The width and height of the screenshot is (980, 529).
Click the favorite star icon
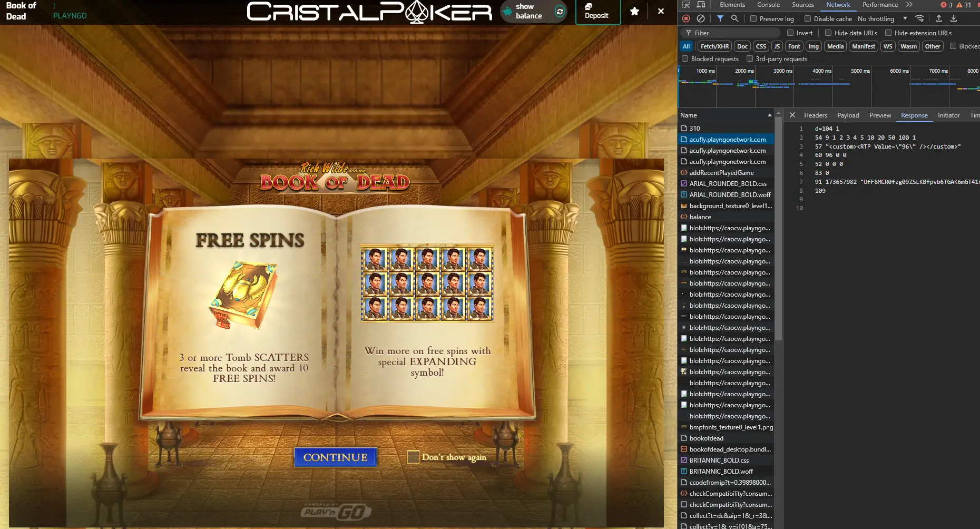tap(634, 11)
